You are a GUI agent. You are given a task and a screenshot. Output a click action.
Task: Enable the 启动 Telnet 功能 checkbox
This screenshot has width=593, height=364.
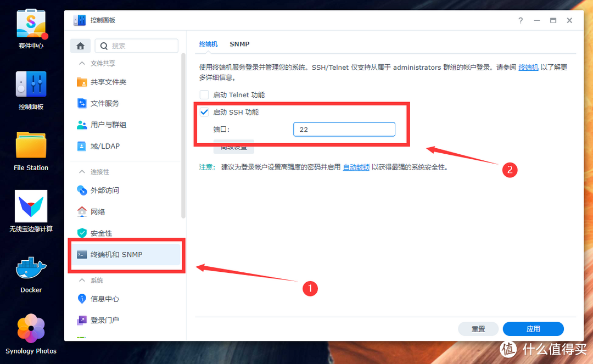(204, 94)
